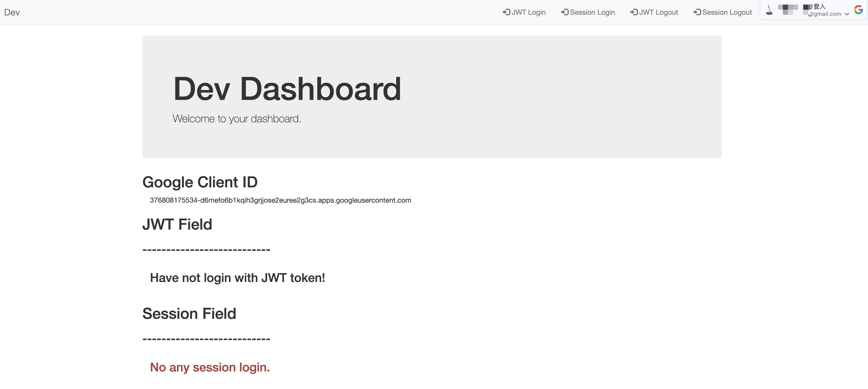This screenshot has width=868, height=389.
Task: Click the Google Client ID heading
Action: [200, 182]
